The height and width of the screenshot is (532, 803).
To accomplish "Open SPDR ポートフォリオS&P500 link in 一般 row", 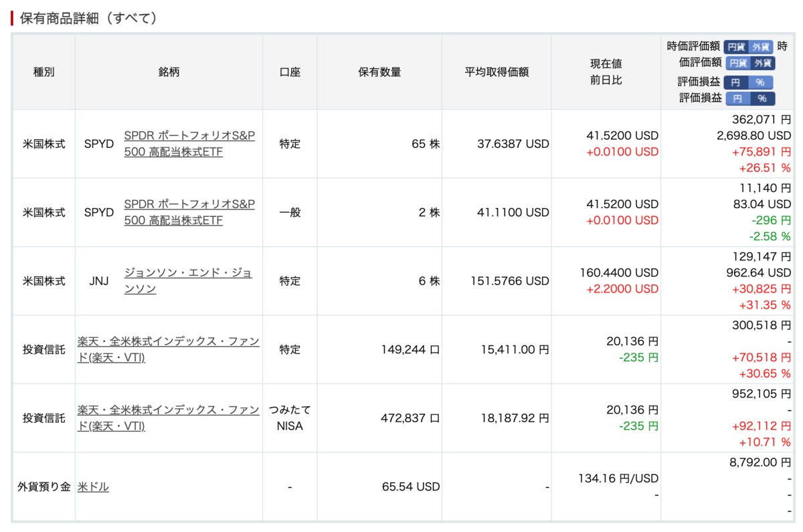I will tap(189, 212).
